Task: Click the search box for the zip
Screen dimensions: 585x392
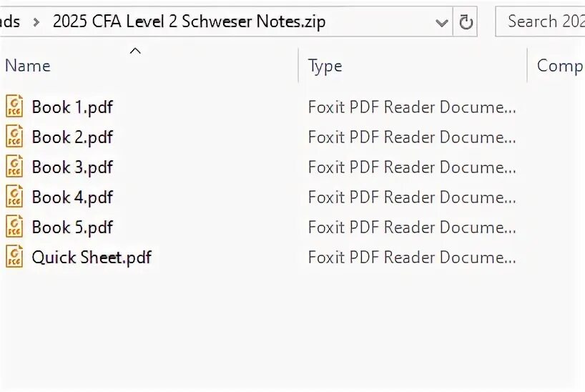Action: [x=544, y=22]
